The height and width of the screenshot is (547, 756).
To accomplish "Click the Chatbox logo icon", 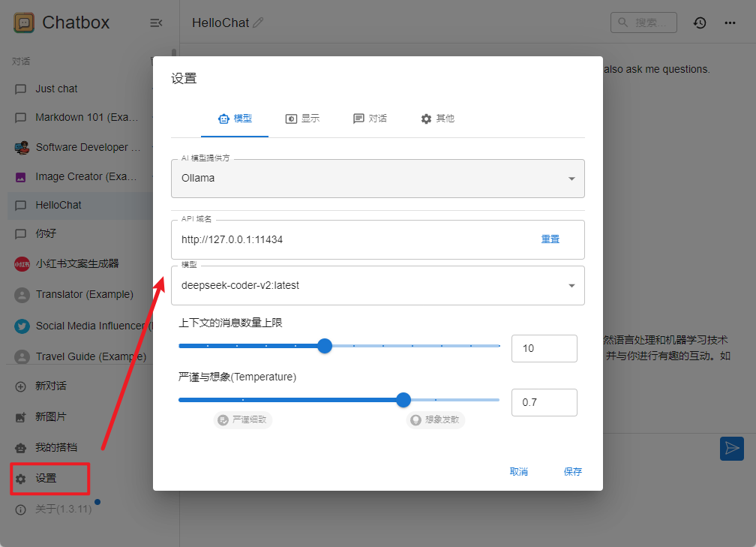I will pyautogui.click(x=24, y=23).
